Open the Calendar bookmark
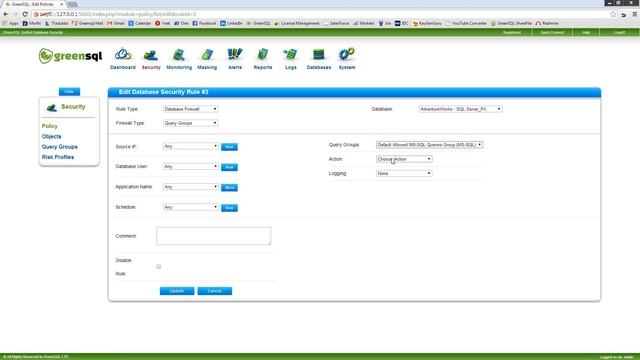Image resolution: width=640 pixels, height=360 pixels. pyautogui.click(x=140, y=23)
